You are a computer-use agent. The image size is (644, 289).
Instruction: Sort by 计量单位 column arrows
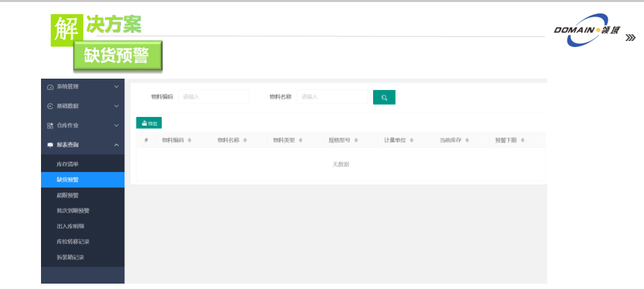pyautogui.click(x=411, y=140)
